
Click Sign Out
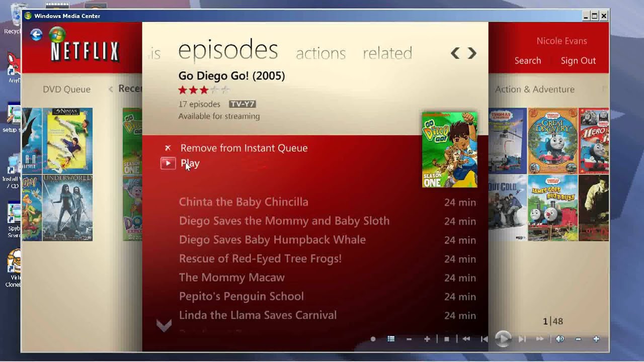click(x=578, y=60)
